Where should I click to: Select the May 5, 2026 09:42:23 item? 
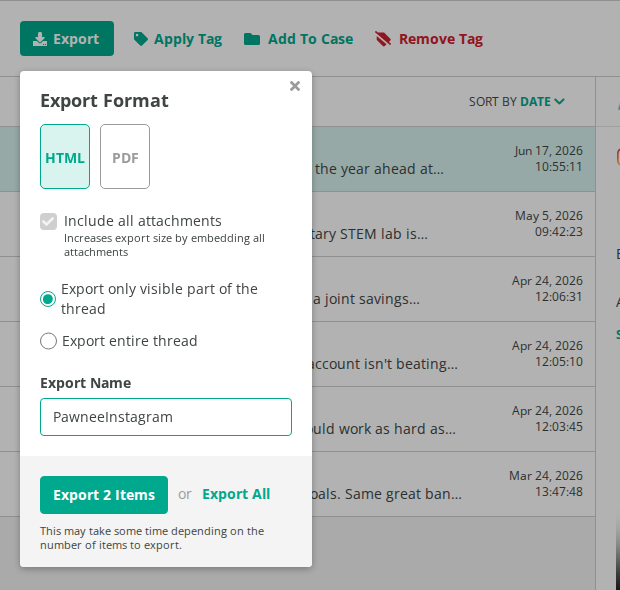(x=454, y=224)
